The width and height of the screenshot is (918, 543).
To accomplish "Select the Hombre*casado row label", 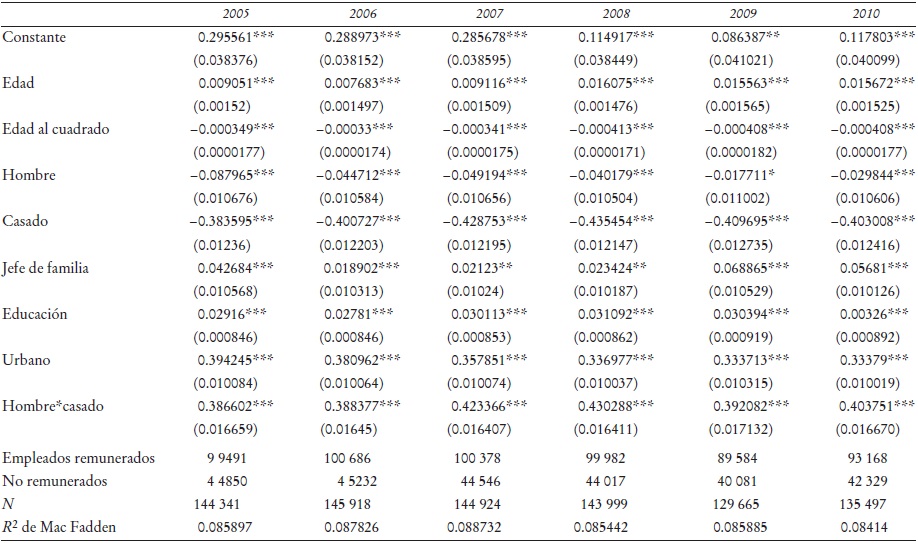I will (x=52, y=405).
